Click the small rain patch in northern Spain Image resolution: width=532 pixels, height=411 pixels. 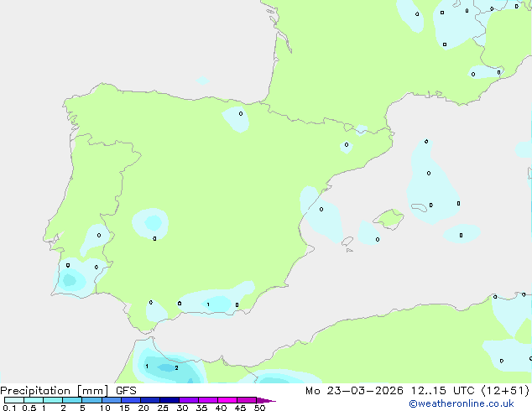[x=237, y=119]
